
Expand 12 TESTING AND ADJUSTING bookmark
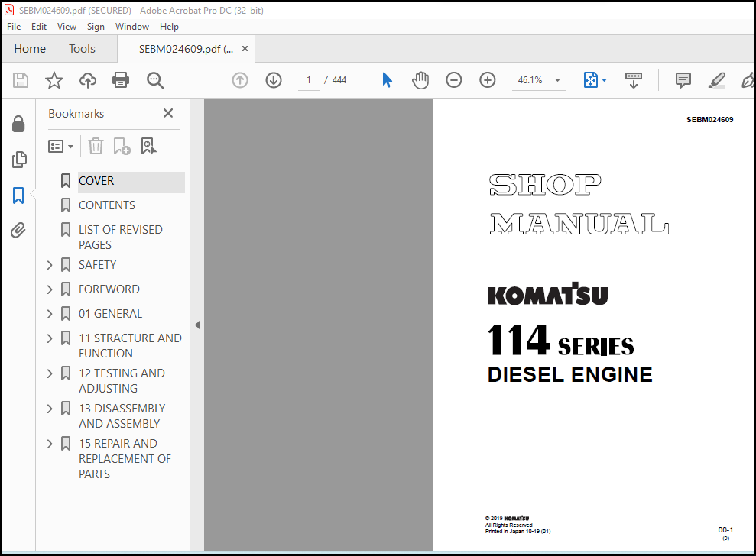[x=50, y=373]
